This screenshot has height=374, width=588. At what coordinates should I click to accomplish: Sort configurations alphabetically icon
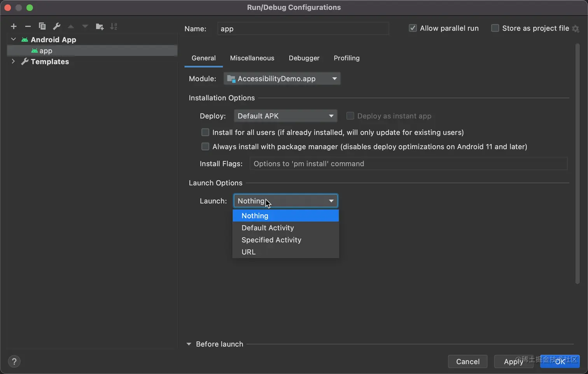click(x=114, y=26)
